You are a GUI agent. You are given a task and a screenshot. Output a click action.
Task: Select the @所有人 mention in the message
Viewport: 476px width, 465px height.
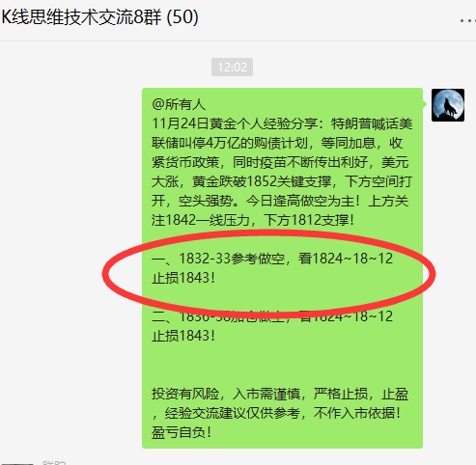coord(179,104)
